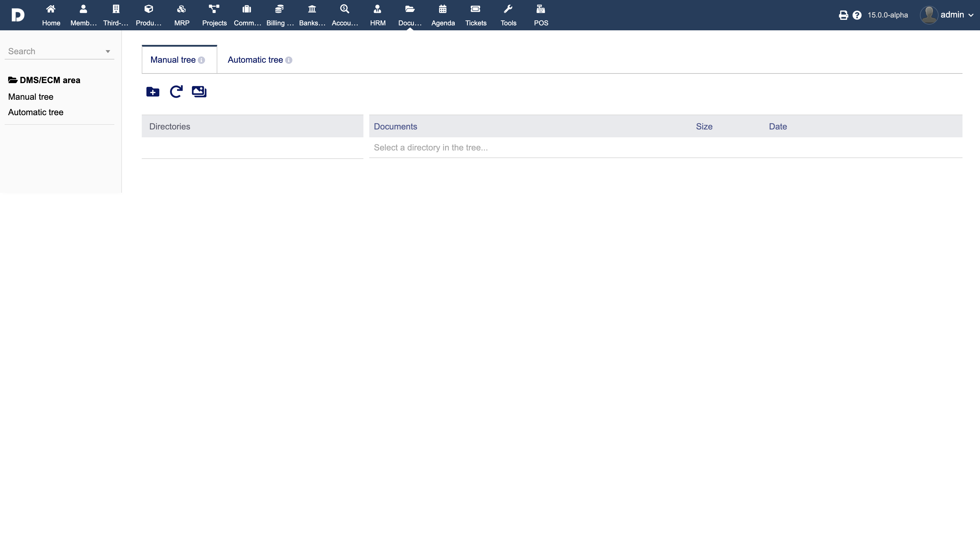Click the sidebar Search input field
The width and height of the screenshot is (980, 547).
click(x=53, y=51)
